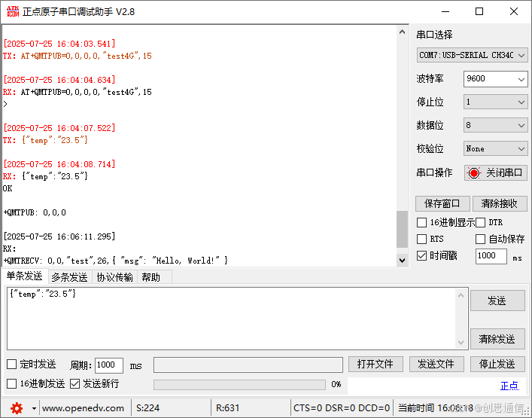Click the CTS=0 DSR=0 DCD=0 status
The height and width of the screenshot is (418, 532).
point(342,408)
